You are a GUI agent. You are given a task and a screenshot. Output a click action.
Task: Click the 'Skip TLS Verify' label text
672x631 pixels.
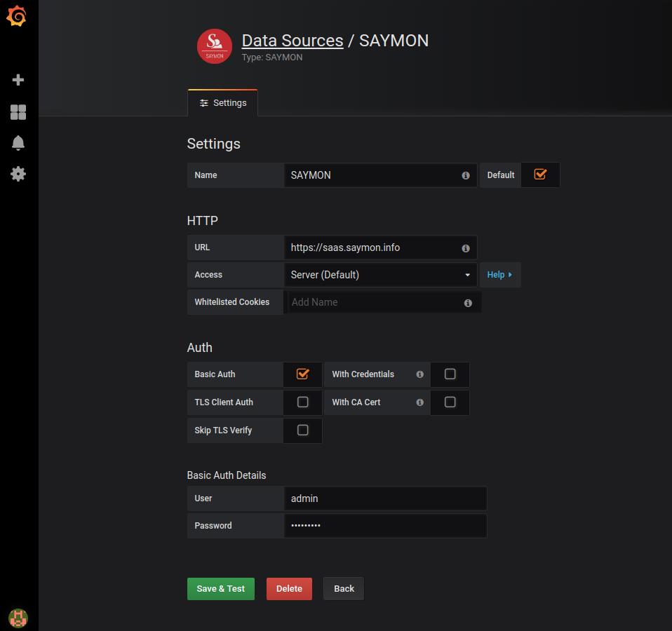click(223, 430)
